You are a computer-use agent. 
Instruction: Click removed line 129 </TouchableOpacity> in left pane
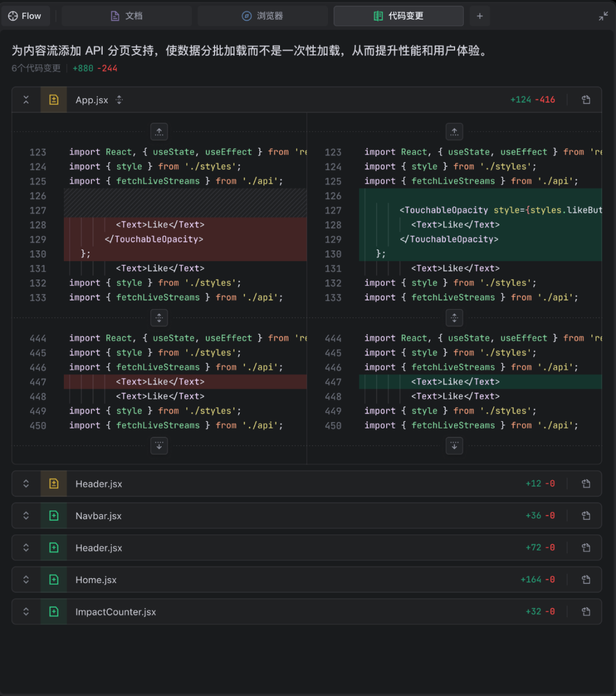pyautogui.click(x=154, y=239)
